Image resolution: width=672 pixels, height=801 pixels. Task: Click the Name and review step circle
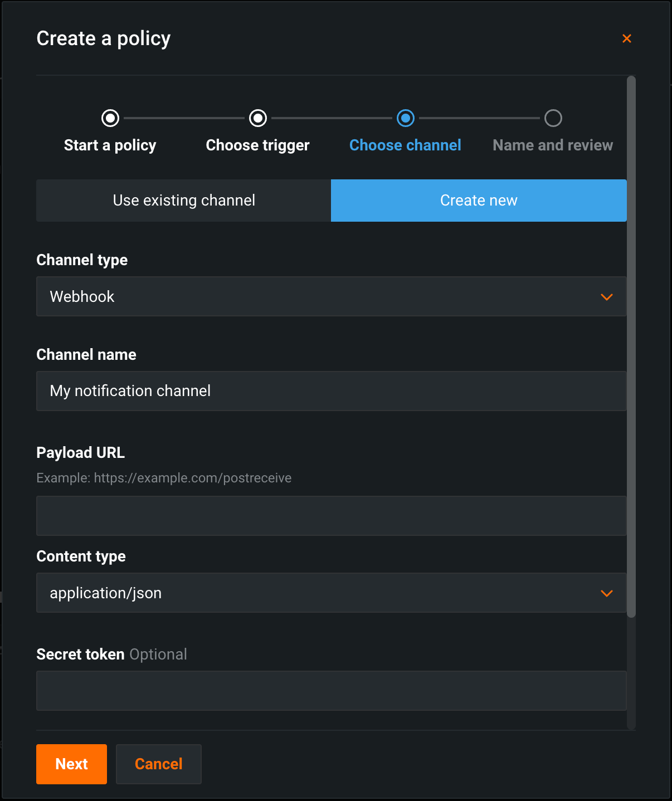coord(553,118)
